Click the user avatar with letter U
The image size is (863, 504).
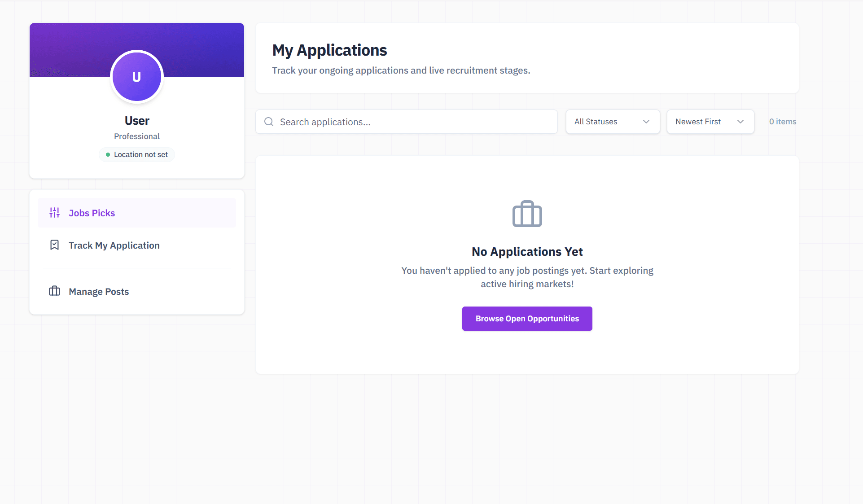coord(137,77)
